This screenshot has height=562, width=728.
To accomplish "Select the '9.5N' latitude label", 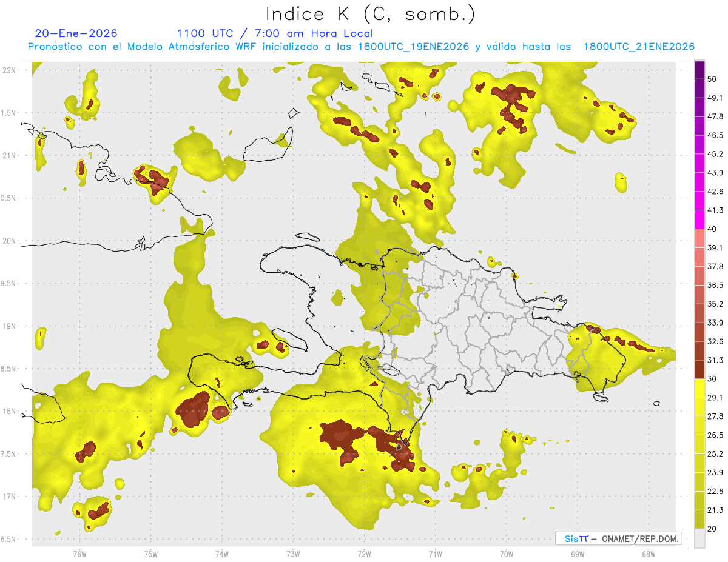I will 9,283.
